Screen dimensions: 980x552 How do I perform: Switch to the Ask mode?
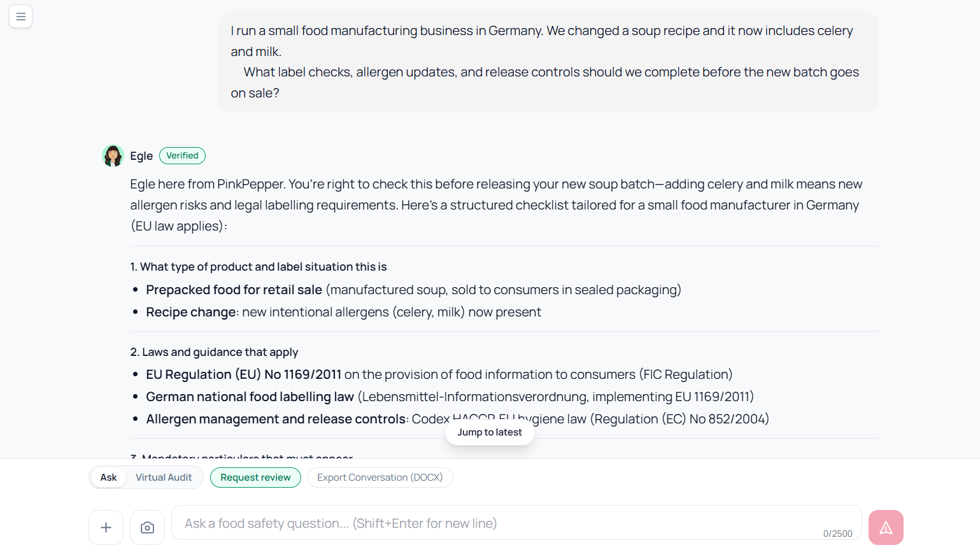coord(108,478)
